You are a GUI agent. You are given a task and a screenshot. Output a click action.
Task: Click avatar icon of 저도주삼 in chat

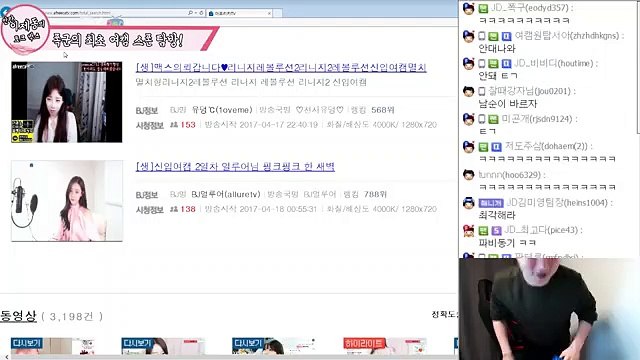click(469, 147)
